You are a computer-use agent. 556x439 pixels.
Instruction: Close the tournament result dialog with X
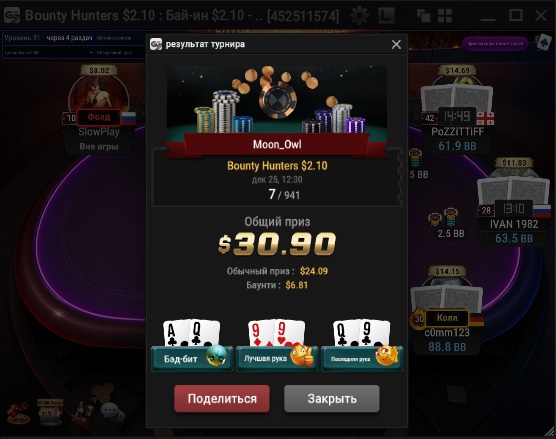point(396,45)
